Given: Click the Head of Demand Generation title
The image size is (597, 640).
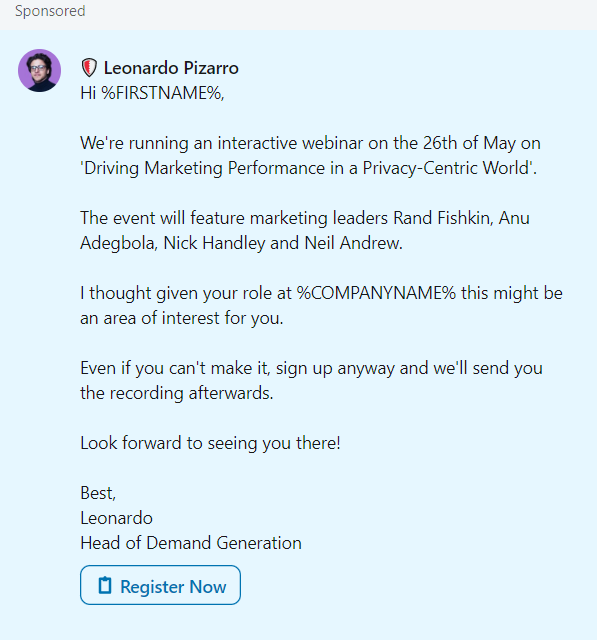Looking at the screenshot, I should coord(191,543).
